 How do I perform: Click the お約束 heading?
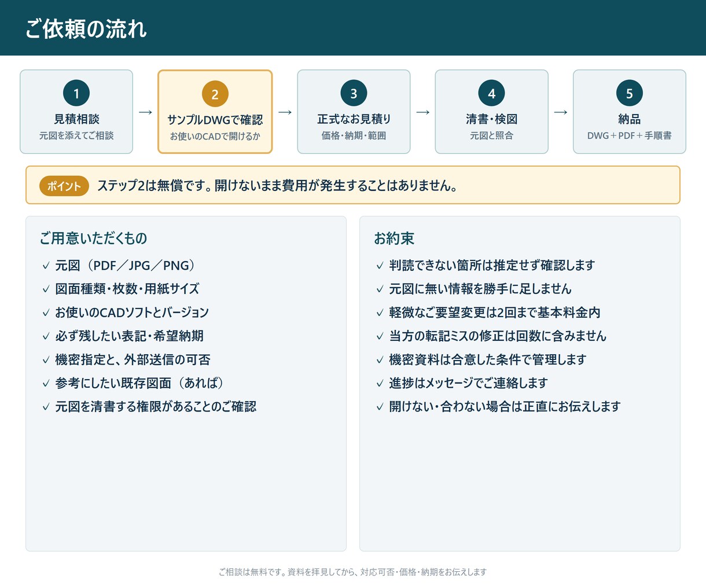click(x=394, y=238)
